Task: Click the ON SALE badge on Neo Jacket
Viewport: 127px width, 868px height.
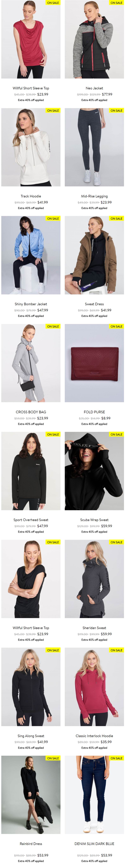Action: [117, 3]
